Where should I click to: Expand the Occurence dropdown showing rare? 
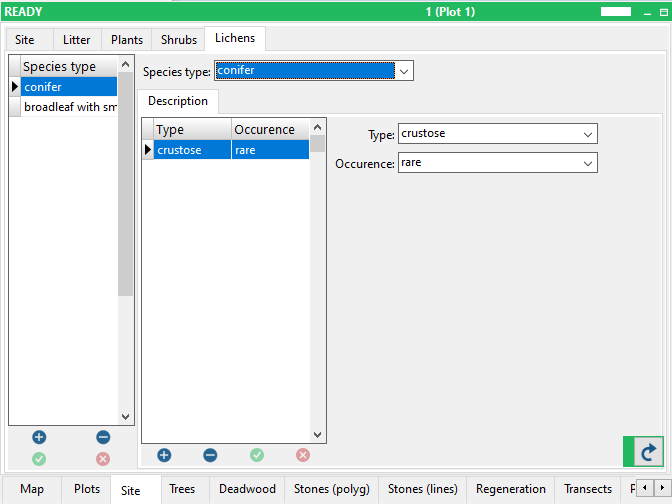[588, 162]
